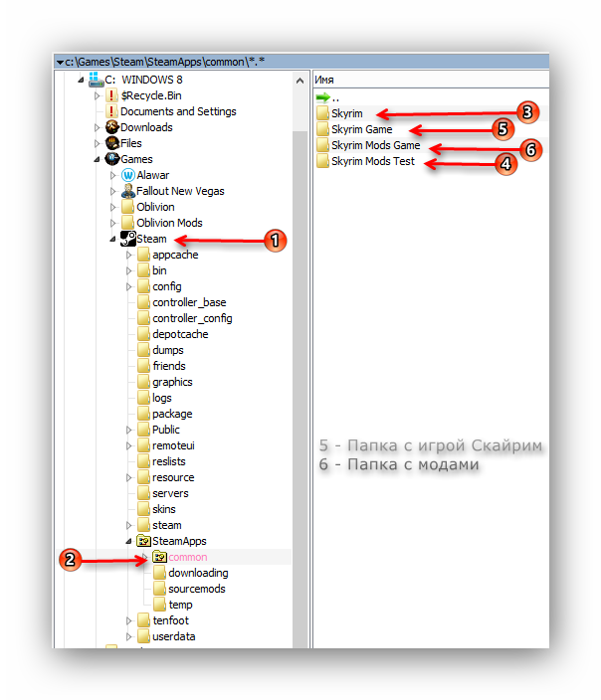Select the lowercase steam folder

pyautogui.click(x=167, y=525)
